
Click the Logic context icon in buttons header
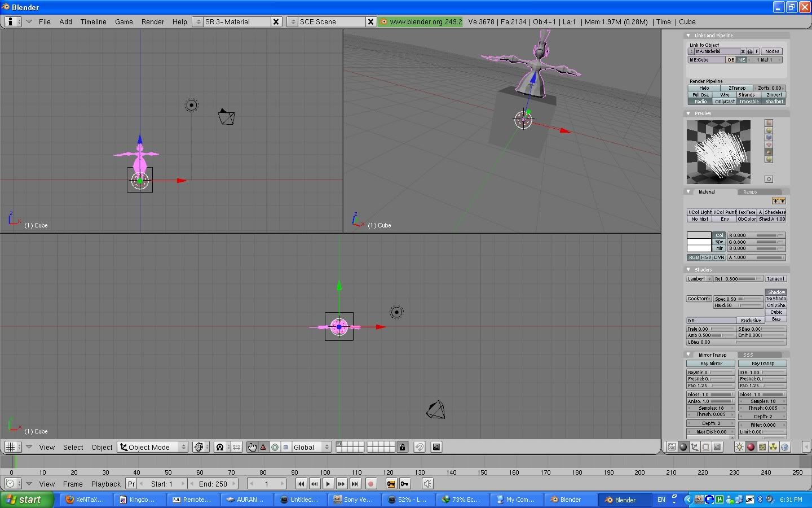point(672,447)
